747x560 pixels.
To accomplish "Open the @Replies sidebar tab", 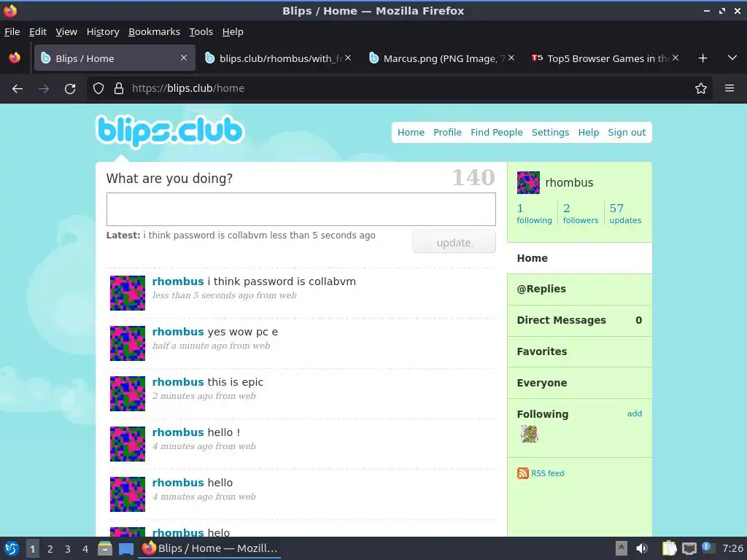I will pos(579,289).
